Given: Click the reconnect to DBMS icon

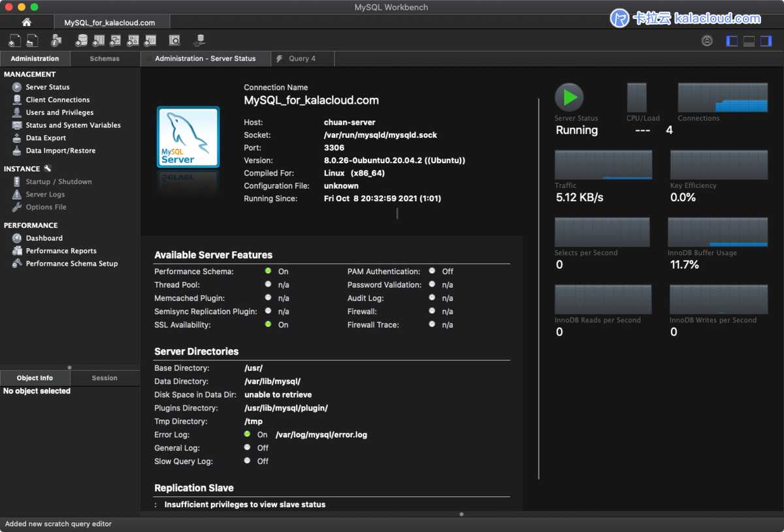Looking at the screenshot, I should (199, 40).
